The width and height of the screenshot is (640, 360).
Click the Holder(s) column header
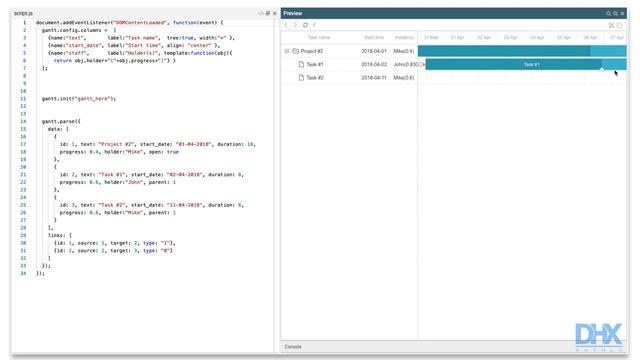point(404,38)
